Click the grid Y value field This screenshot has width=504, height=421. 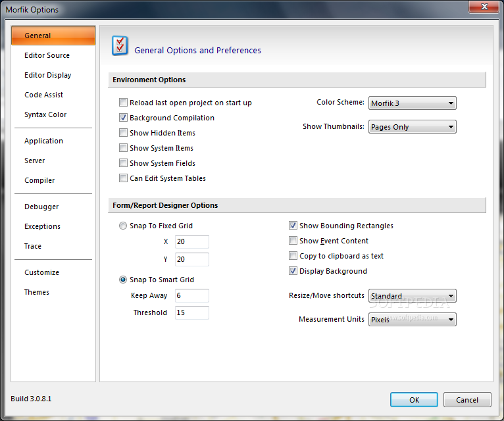192,259
